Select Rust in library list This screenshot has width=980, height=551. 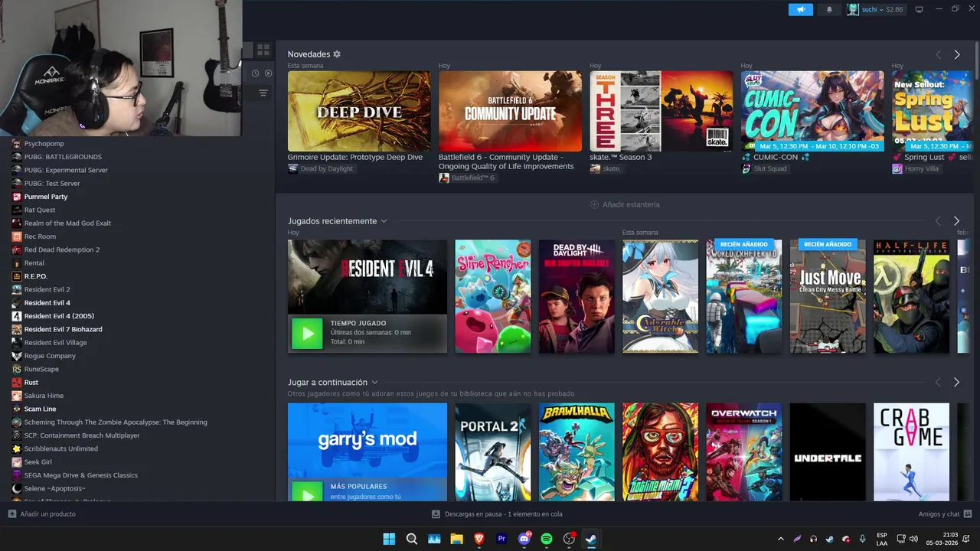[31, 383]
